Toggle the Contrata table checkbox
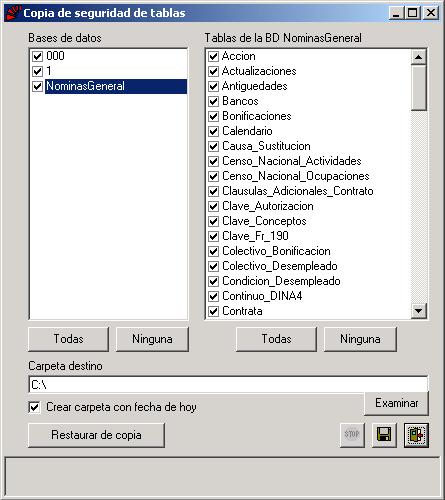Image resolution: width=445 pixels, height=500 pixels. point(213,311)
